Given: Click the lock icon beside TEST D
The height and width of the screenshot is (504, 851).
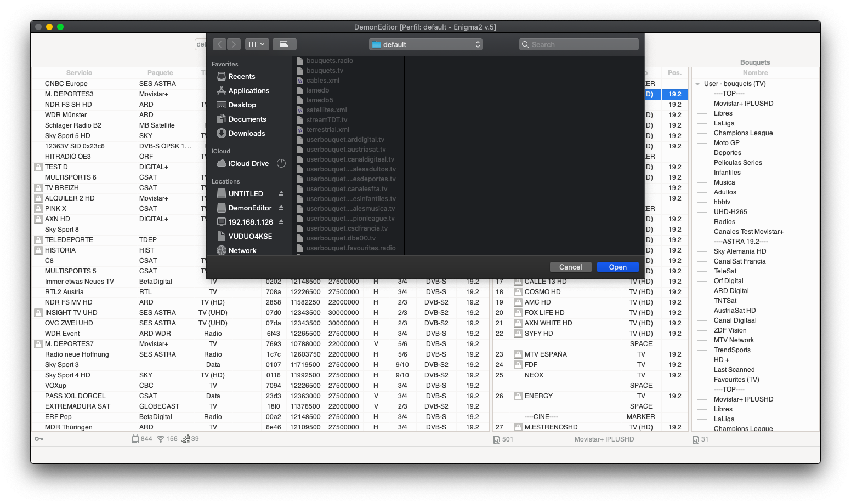Looking at the screenshot, I should pos(38,167).
